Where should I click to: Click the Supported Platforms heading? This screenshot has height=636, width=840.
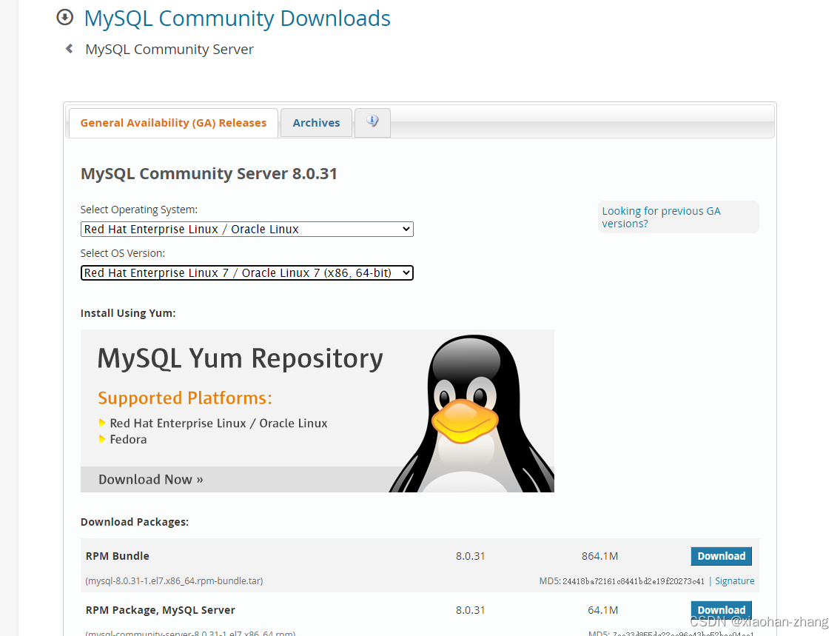[185, 398]
